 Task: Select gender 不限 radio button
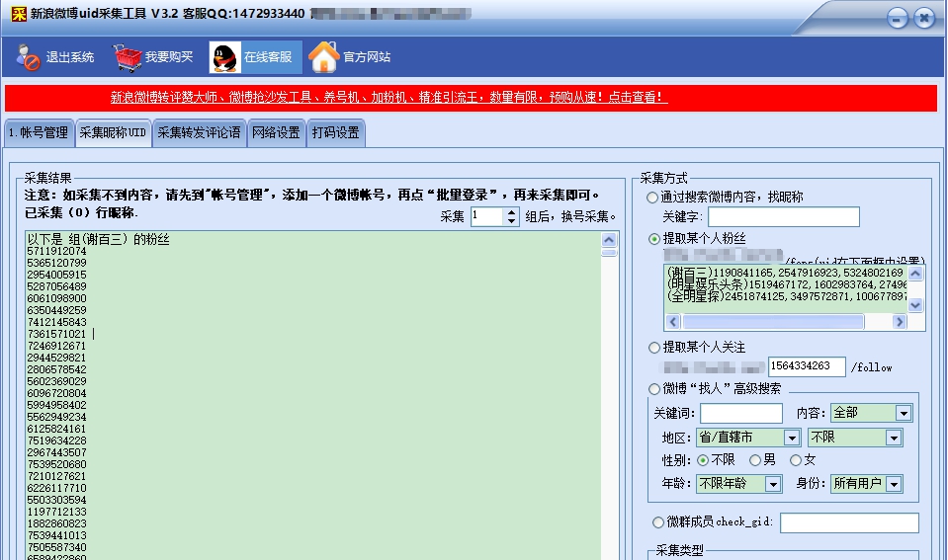[703, 460]
